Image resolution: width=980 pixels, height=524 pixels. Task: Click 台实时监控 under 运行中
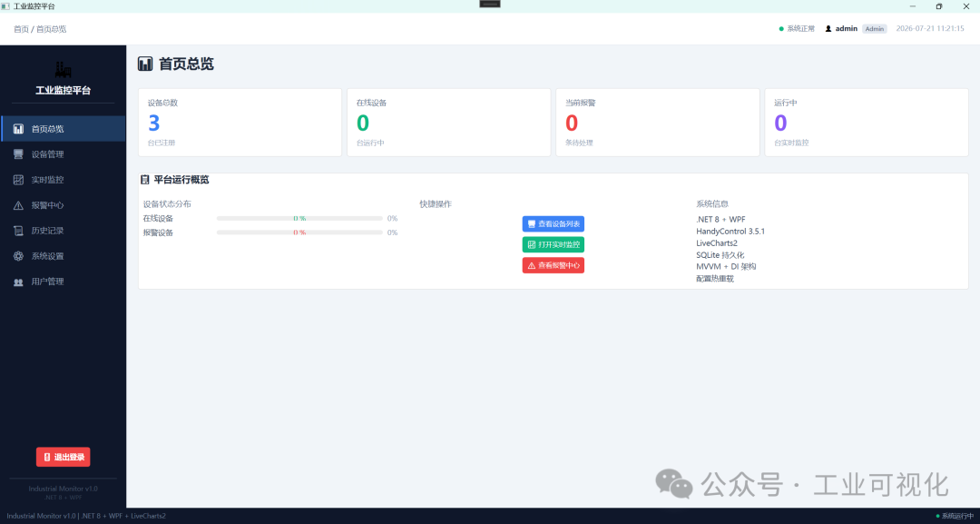(x=791, y=143)
